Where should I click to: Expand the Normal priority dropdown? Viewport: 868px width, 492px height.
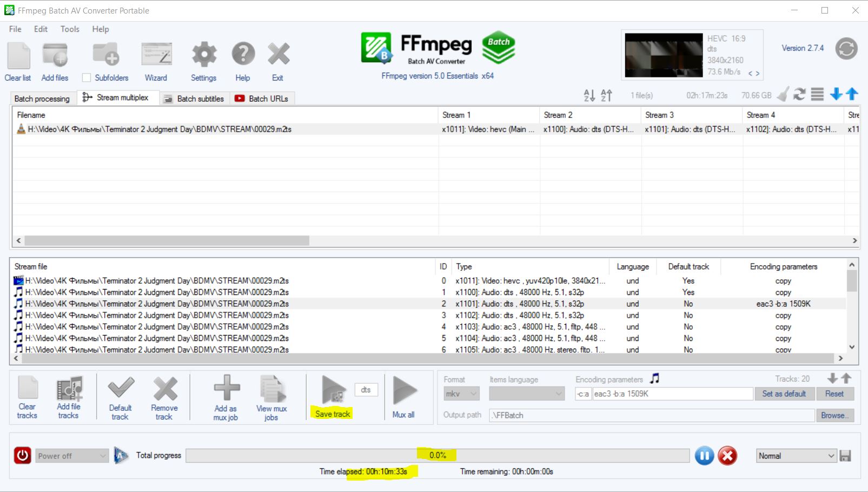[x=796, y=456]
